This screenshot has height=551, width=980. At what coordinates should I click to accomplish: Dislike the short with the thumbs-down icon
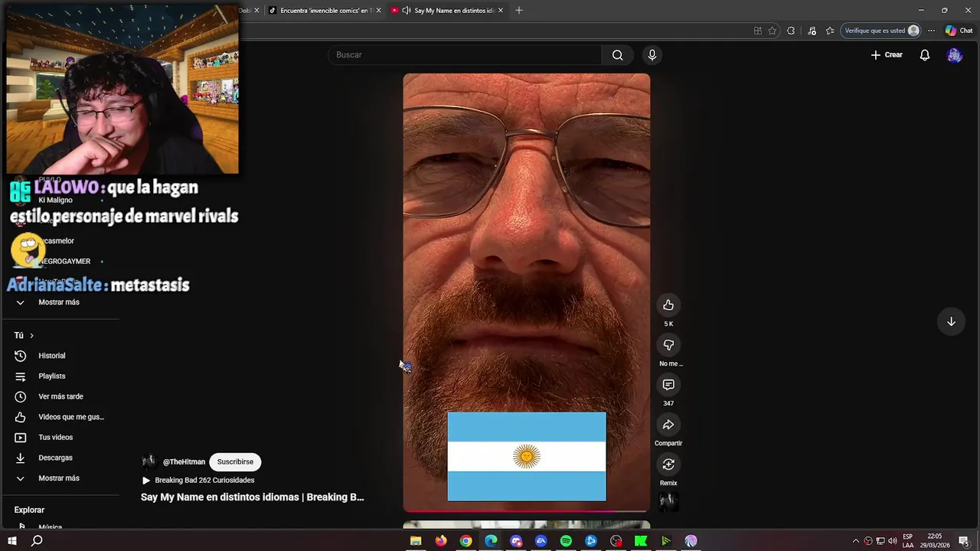(x=668, y=345)
